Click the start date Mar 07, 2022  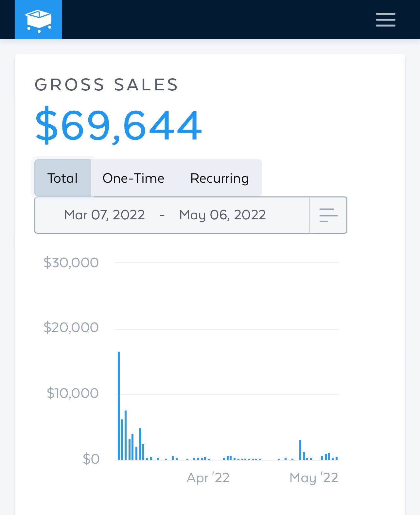click(x=104, y=215)
